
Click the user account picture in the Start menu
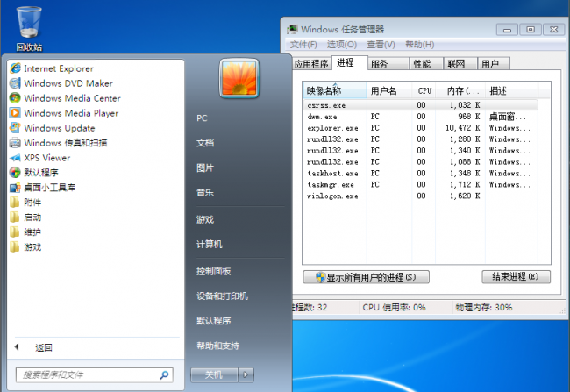239,79
